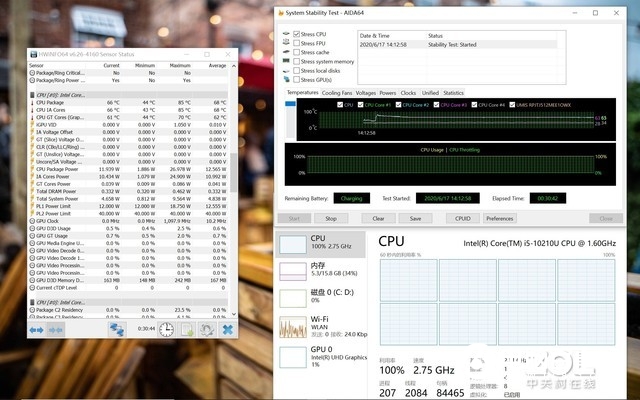Uncheck the Stress CPU checkbox

pos(297,34)
